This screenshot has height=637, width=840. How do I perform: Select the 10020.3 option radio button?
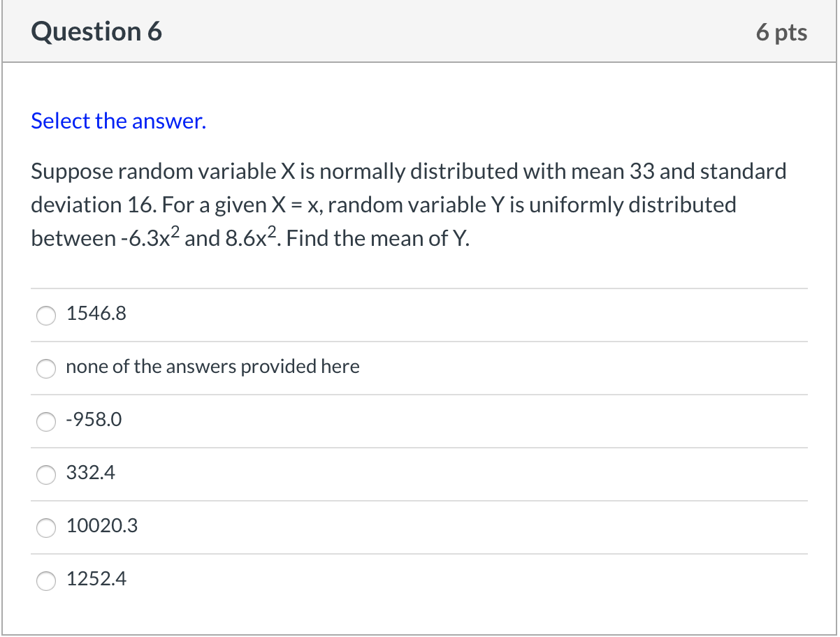(x=46, y=528)
